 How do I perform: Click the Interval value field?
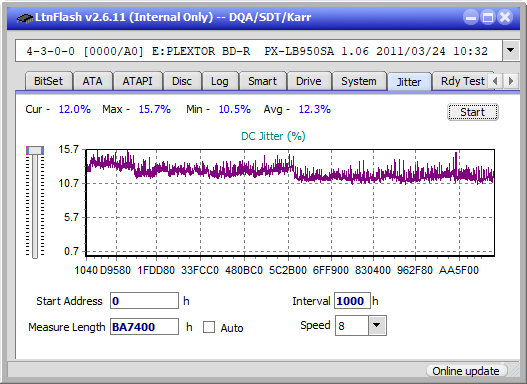(x=352, y=301)
